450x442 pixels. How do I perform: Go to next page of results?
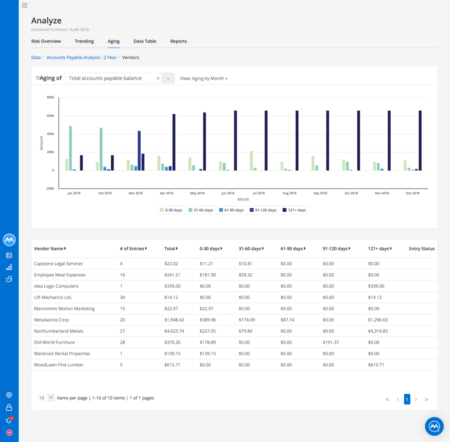tap(416, 399)
